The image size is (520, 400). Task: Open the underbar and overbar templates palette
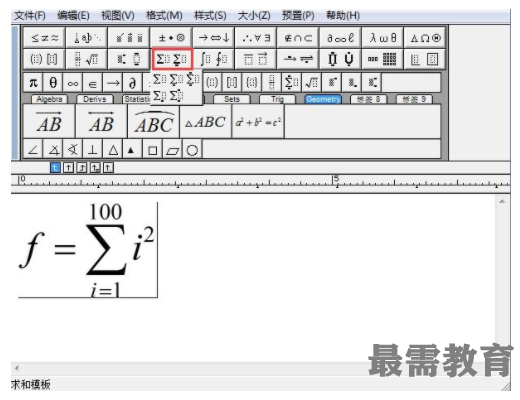click(256, 59)
